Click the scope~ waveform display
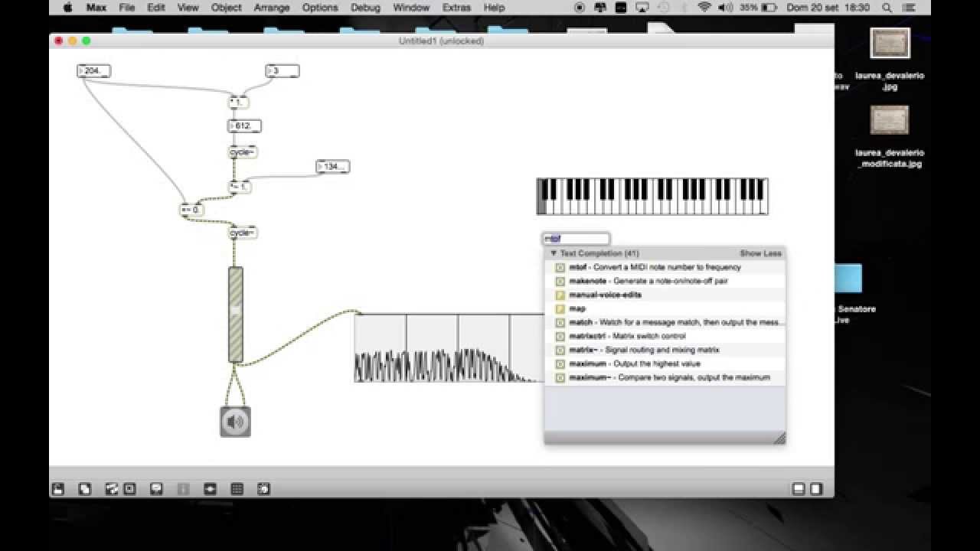The height and width of the screenshot is (551, 980). [449, 347]
